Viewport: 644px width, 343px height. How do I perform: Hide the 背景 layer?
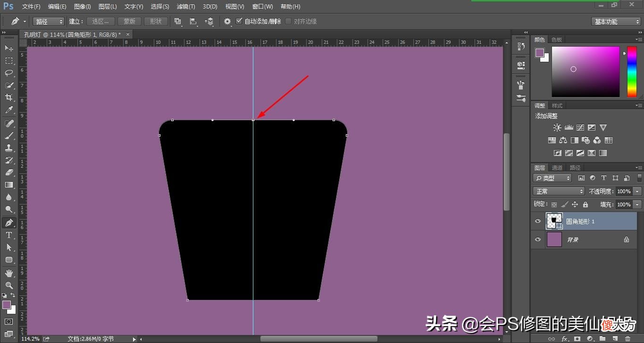(538, 239)
